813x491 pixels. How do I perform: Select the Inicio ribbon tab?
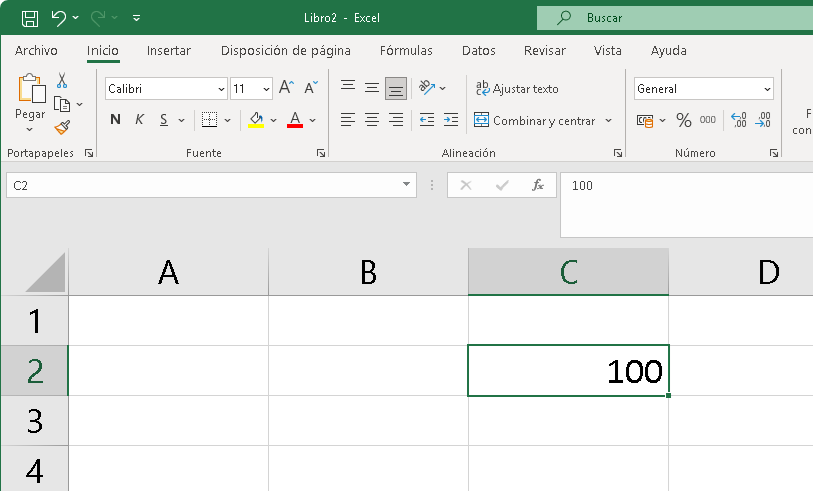(x=103, y=50)
